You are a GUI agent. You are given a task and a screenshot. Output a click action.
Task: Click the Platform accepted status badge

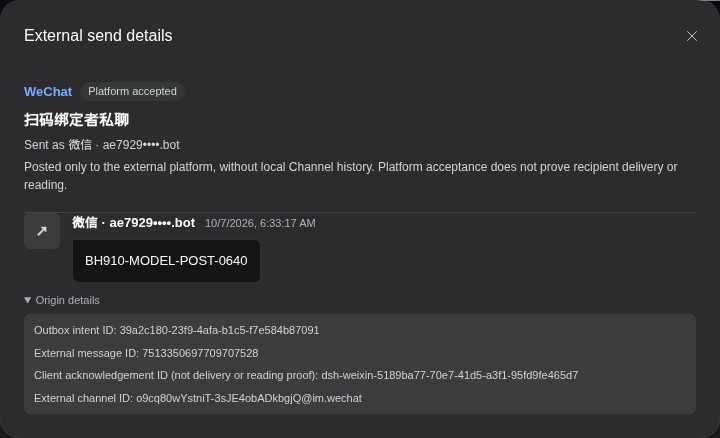pos(132,91)
